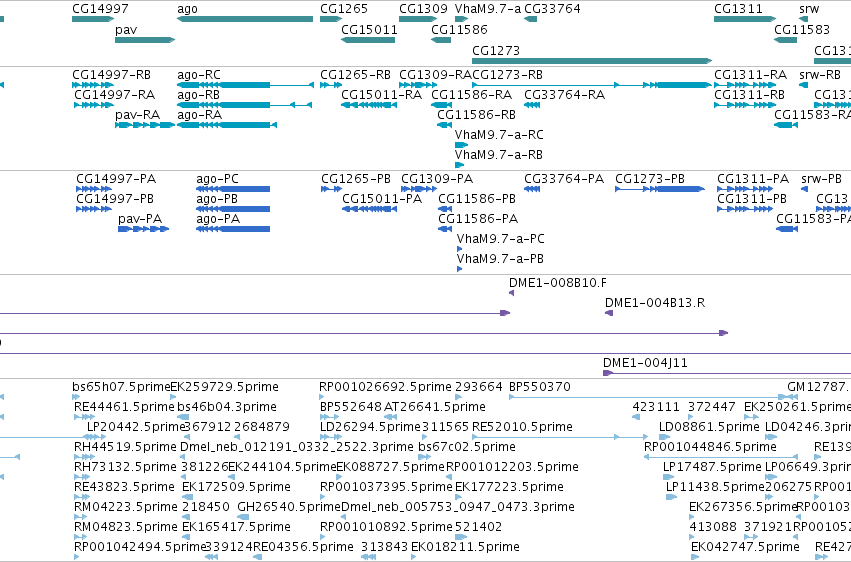Click the CG1265-RB transcript label
The image size is (851, 562).
355,74
